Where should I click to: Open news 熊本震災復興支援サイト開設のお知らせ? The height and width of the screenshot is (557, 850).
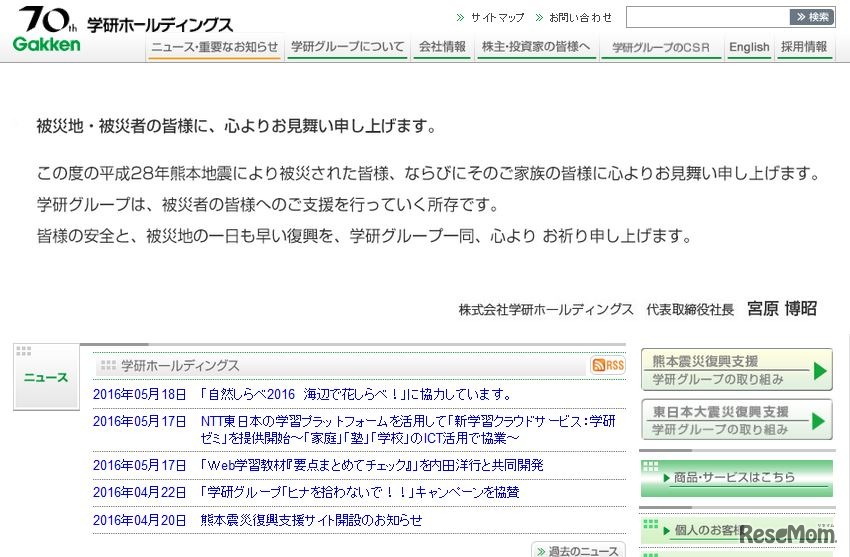311,520
